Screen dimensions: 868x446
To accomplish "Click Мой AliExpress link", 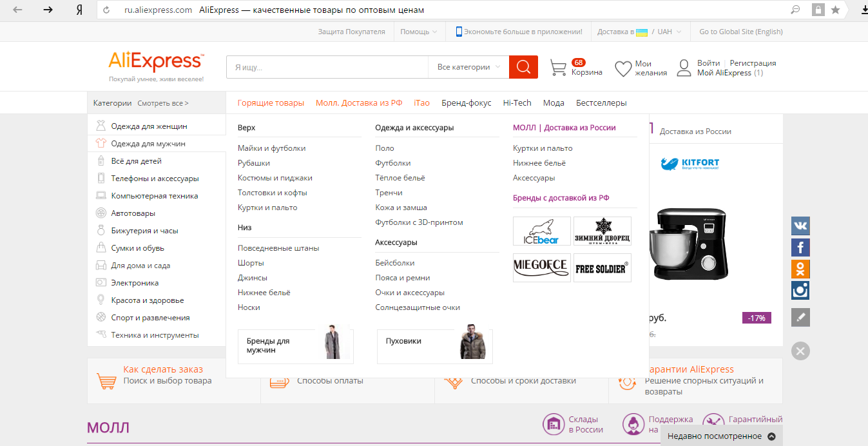I will click(x=724, y=73).
